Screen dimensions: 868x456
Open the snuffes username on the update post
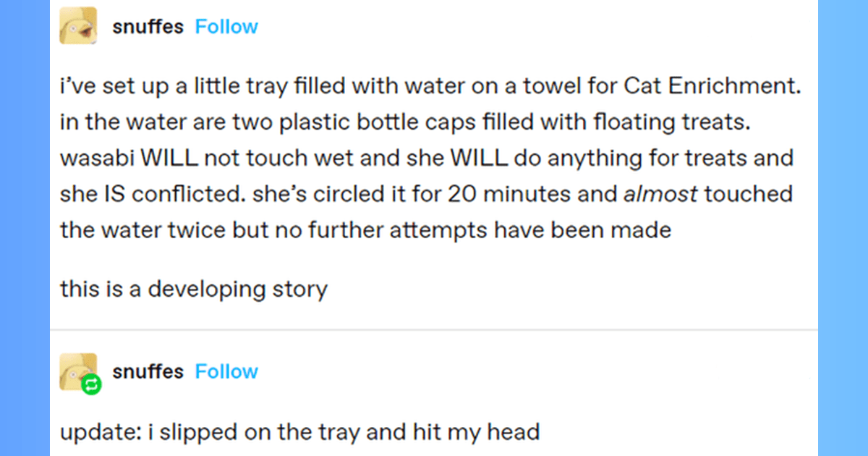point(148,371)
